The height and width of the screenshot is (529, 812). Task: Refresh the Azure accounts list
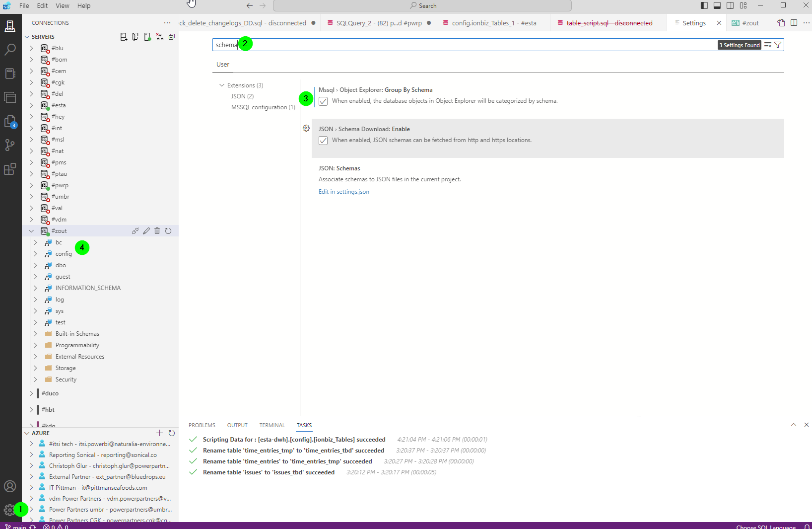click(172, 433)
